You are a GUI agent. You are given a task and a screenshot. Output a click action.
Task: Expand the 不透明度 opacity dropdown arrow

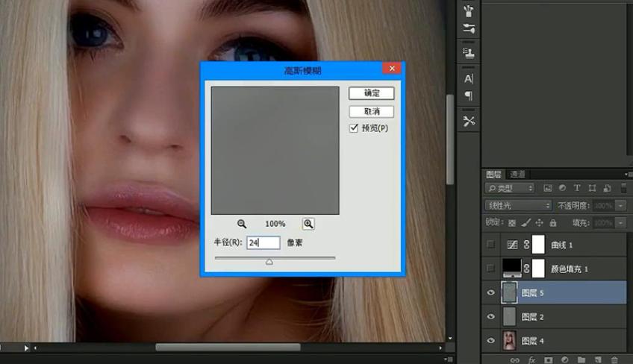pyautogui.click(x=621, y=205)
